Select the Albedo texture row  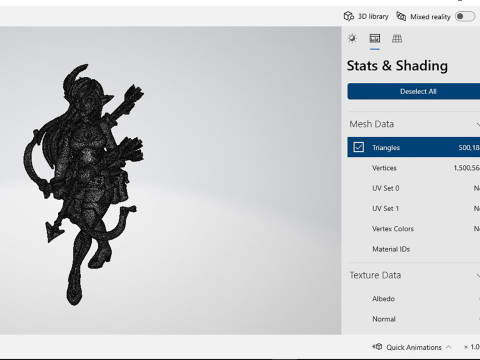414,299
